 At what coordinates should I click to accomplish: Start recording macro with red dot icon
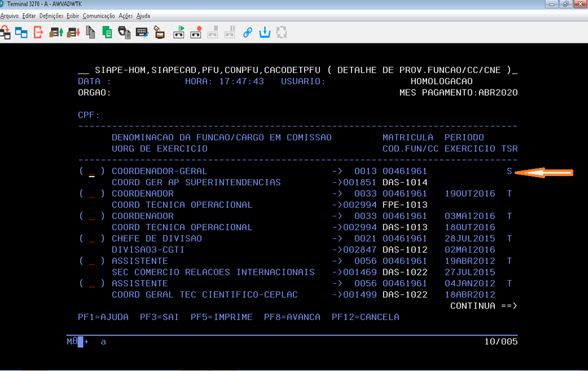[x=196, y=33]
